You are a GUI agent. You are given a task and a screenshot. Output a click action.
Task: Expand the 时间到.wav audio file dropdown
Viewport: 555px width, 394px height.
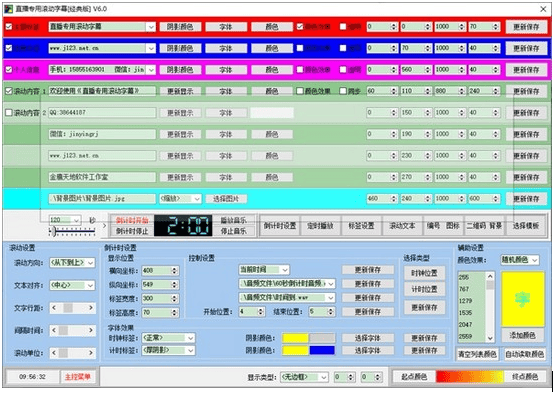[331, 298]
